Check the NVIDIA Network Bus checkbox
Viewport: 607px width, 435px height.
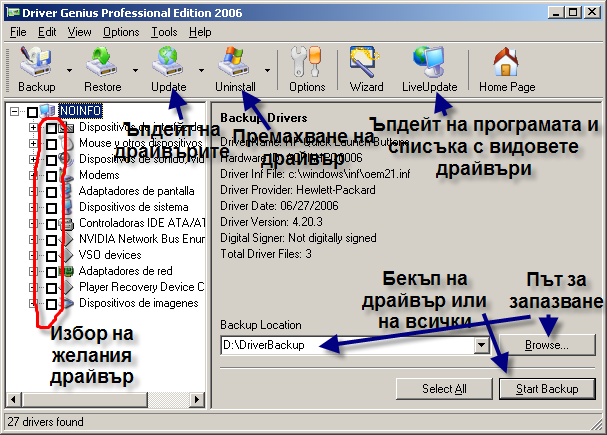coord(51,240)
